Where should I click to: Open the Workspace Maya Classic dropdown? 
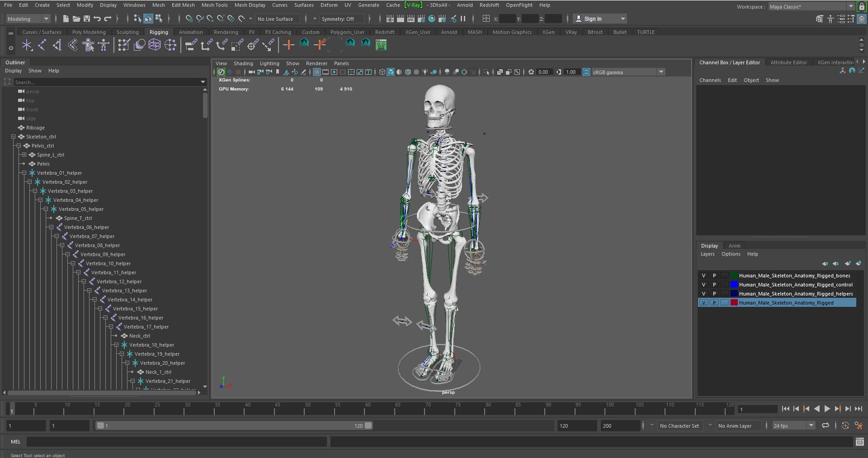click(811, 7)
